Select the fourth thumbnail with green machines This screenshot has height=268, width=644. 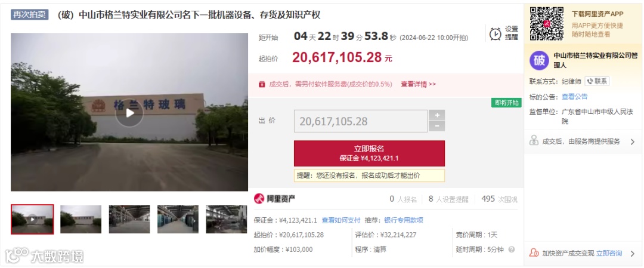tap(178, 220)
